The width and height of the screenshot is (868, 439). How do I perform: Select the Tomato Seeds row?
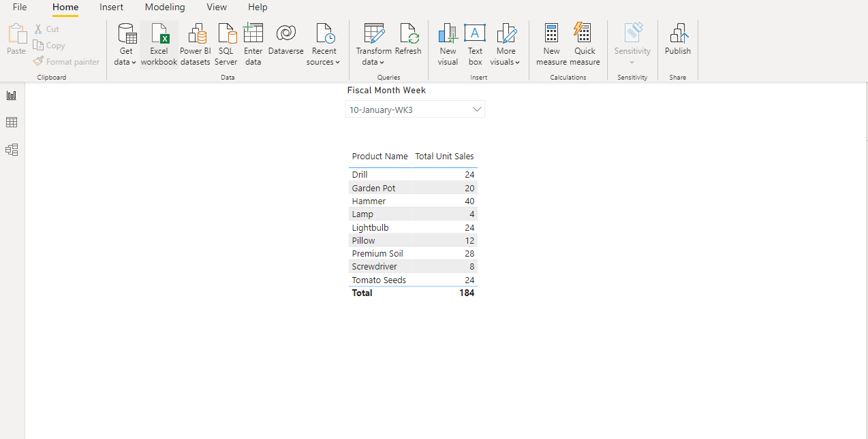(x=413, y=280)
